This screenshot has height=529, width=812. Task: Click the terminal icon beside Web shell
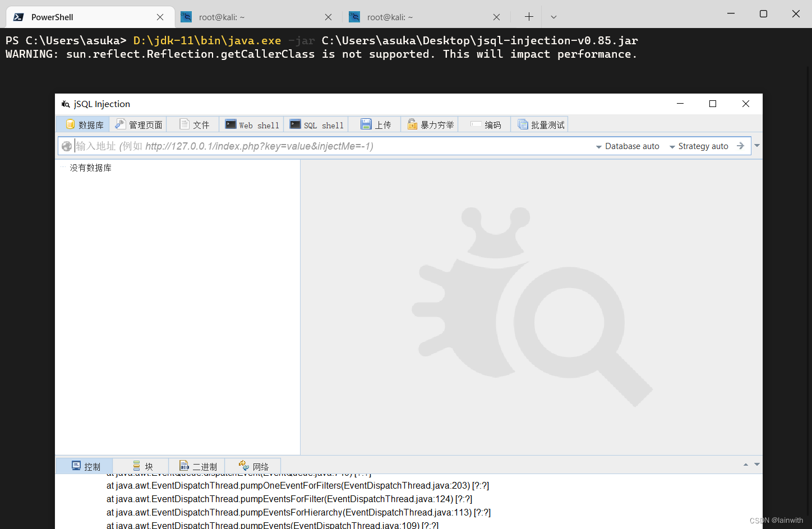pos(230,124)
